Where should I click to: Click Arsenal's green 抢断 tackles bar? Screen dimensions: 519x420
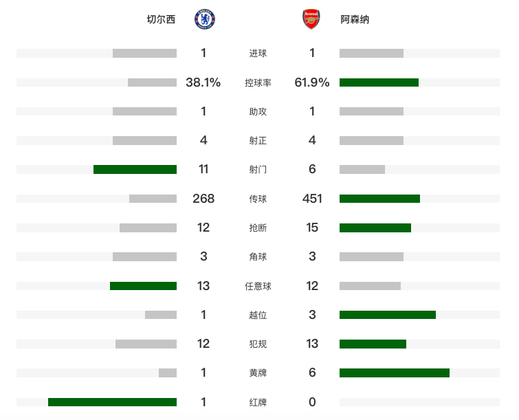coord(375,228)
